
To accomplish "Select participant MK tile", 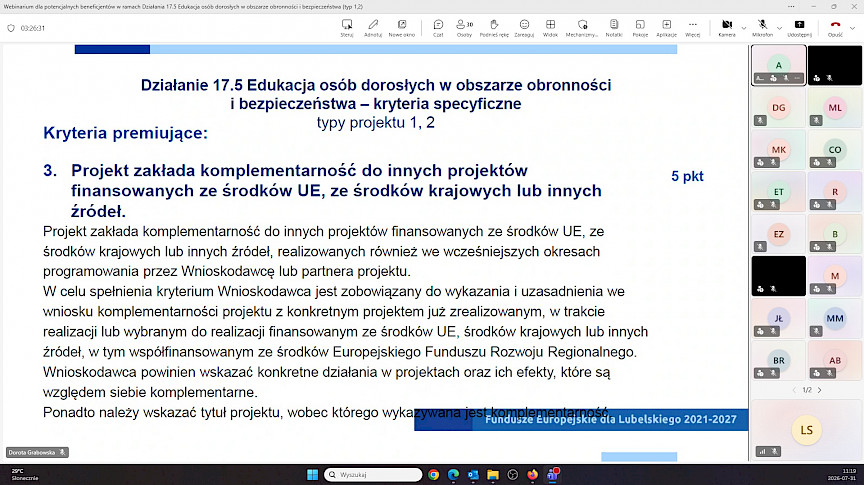I will (779, 149).
